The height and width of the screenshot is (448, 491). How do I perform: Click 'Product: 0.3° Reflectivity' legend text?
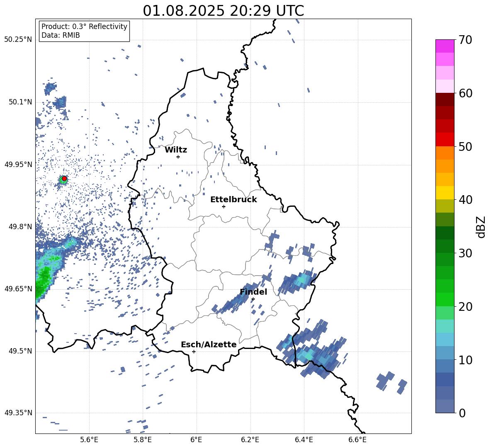pos(84,26)
